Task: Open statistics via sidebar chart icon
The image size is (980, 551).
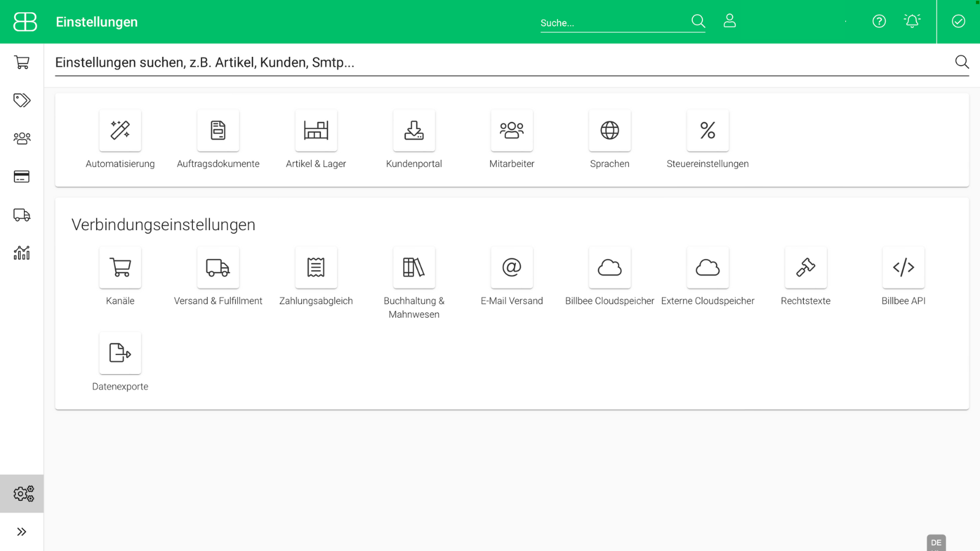Action: 22,252
